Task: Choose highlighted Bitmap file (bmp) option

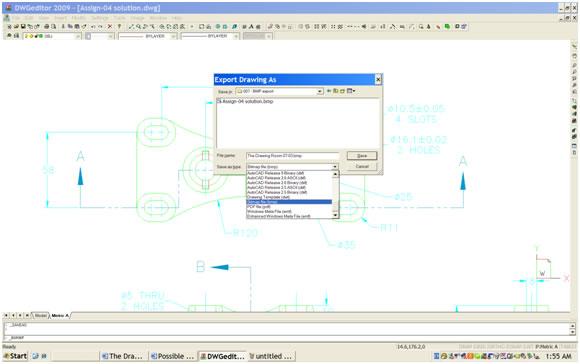Action: [289, 202]
